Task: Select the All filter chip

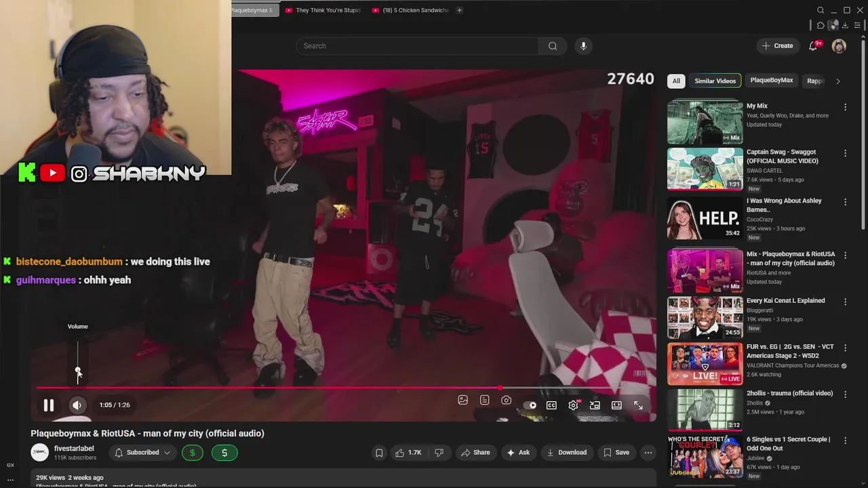Action: (676, 81)
